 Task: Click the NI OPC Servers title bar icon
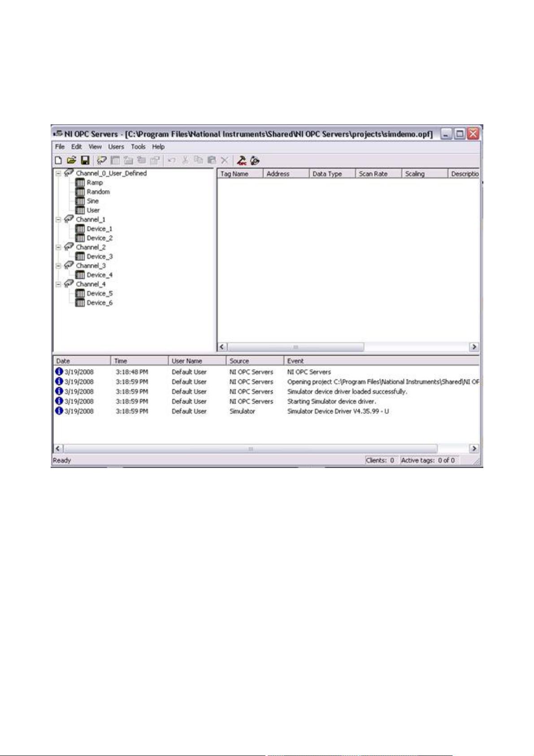click(58, 134)
